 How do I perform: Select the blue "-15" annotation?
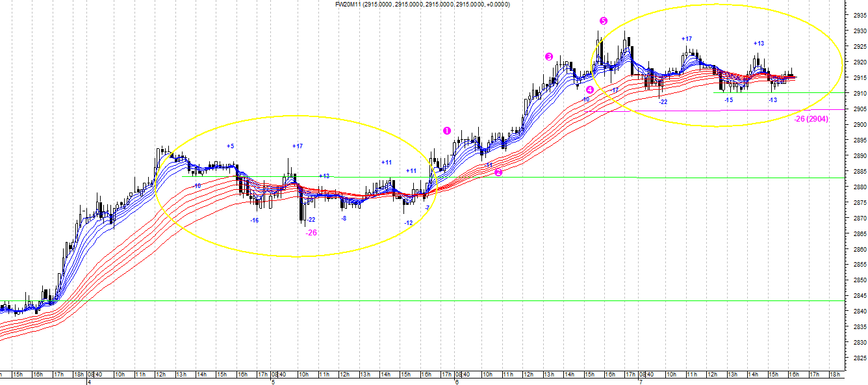(x=729, y=100)
